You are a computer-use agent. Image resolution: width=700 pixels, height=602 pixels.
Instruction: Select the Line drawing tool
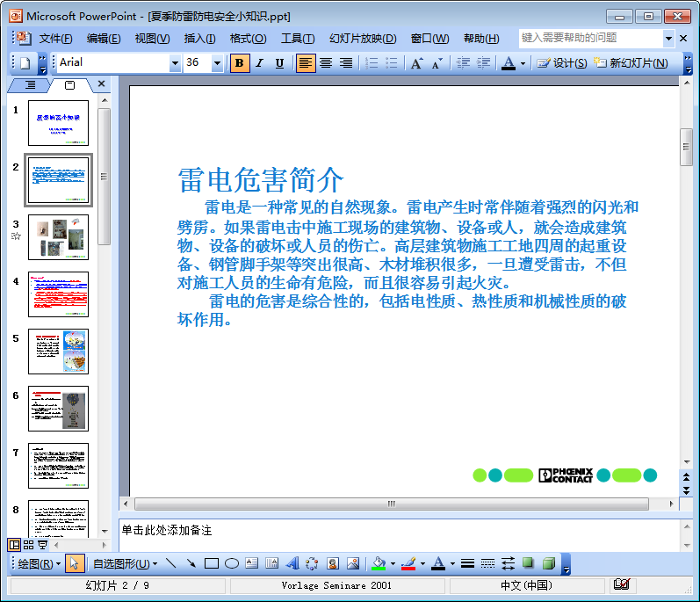pos(171,563)
